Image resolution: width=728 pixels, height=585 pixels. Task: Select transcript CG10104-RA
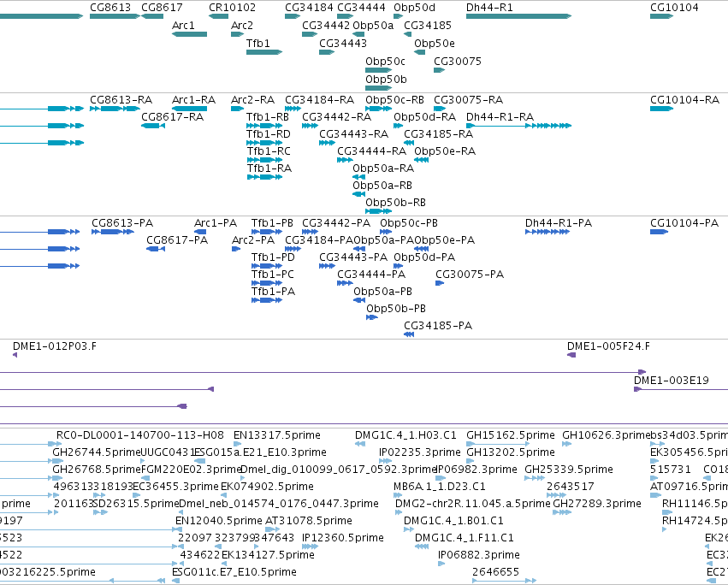(661, 109)
